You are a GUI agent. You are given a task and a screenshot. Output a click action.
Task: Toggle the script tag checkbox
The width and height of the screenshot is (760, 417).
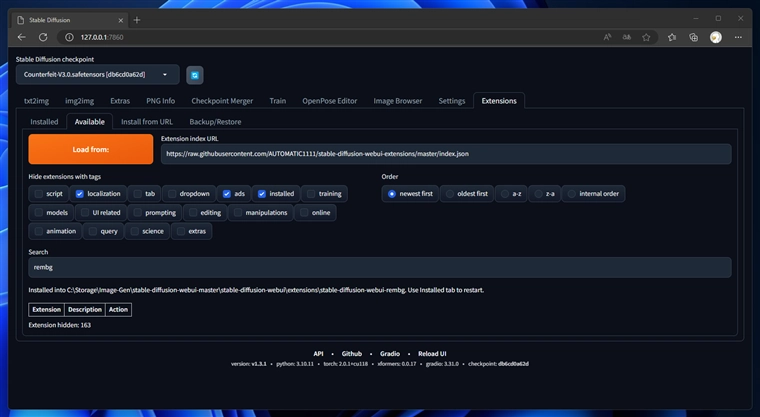pyautogui.click(x=39, y=194)
